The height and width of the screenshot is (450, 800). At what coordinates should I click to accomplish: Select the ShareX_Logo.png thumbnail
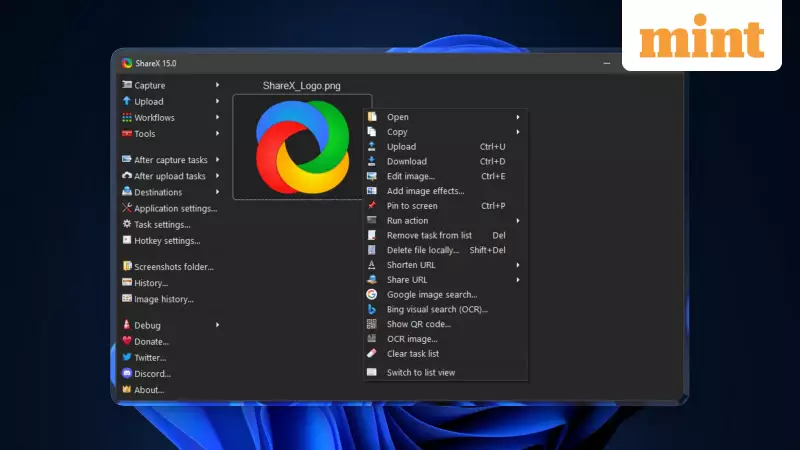[x=301, y=146]
